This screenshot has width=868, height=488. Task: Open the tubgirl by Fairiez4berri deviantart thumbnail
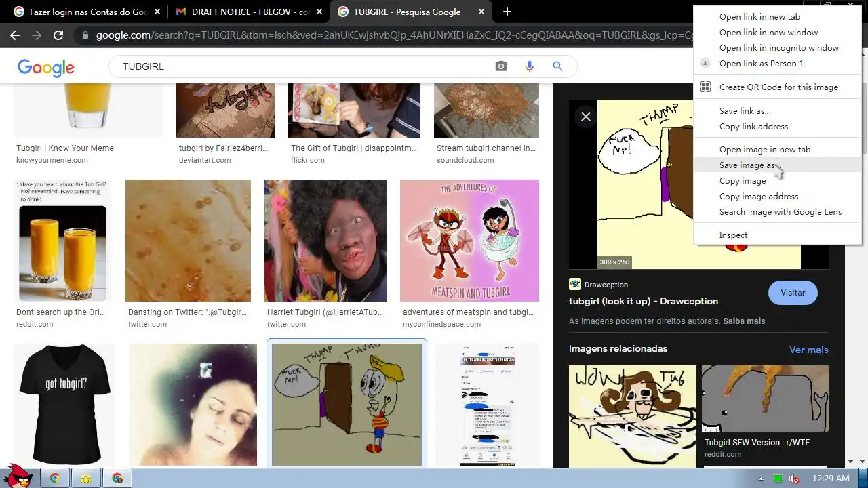click(x=225, y=110)
